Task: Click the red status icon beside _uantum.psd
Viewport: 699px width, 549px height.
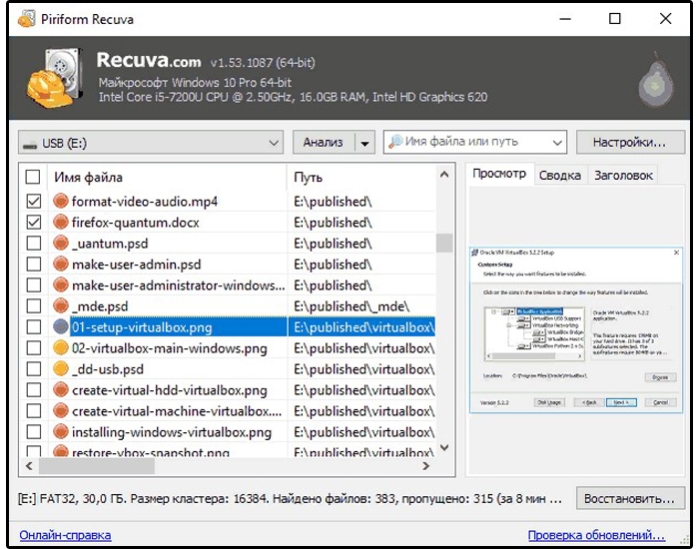Action: click(x=61, y=243)
